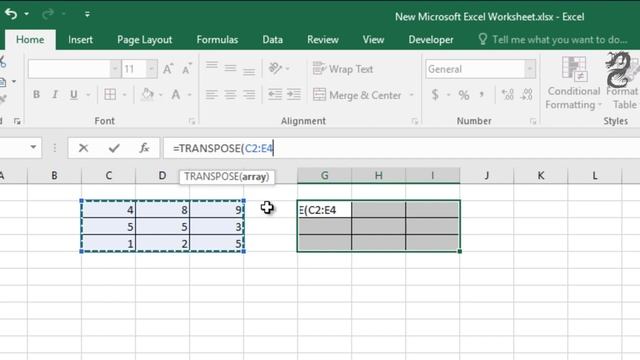The image size is (640, 360).
Task: Open Conditional Formatting menu
Action: (573, 84)
